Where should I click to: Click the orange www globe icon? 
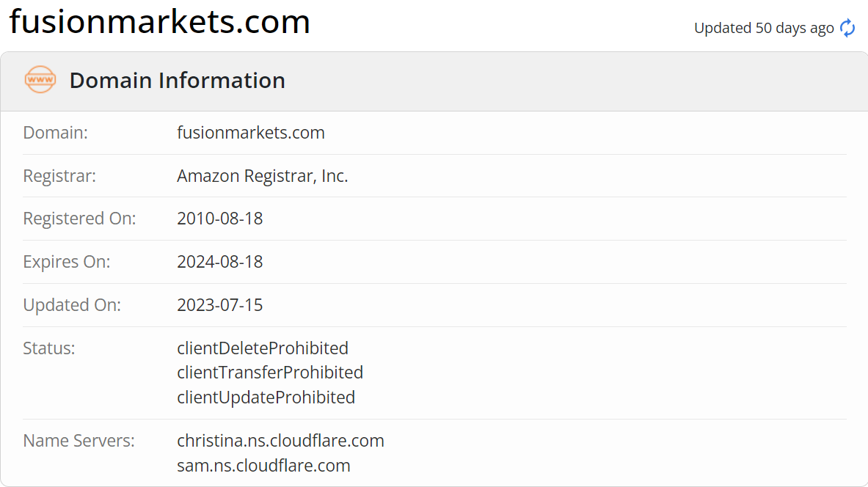[x=40, y=79]
